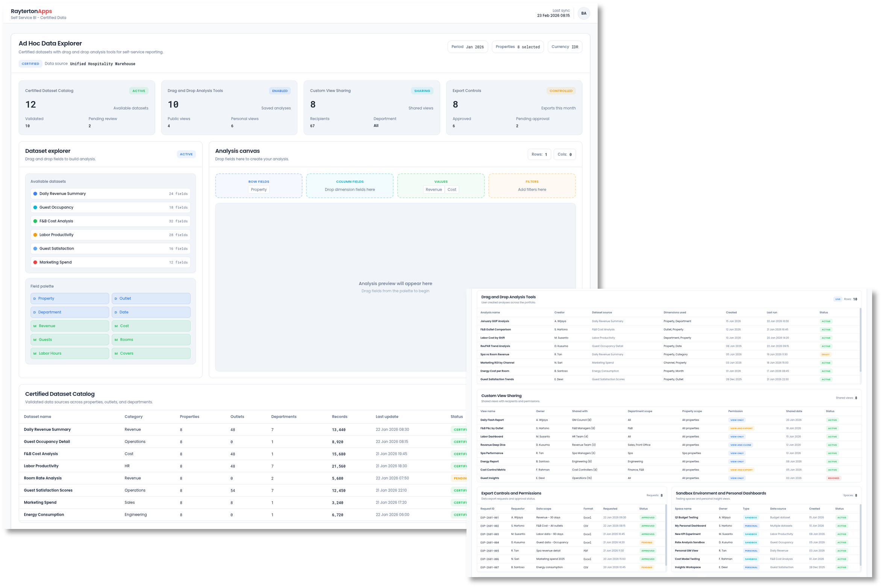The width and height of the screenshot is (883, 588).
Task: Toggle the LIVE badge in Drag and Drop Analysis Tools
Action: tap(838, 299)
